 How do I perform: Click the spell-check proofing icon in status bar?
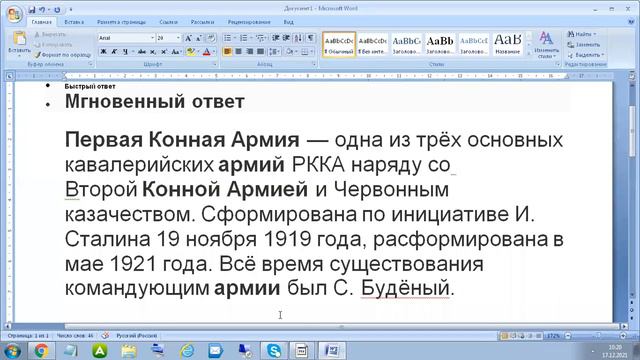click(105, 336)
